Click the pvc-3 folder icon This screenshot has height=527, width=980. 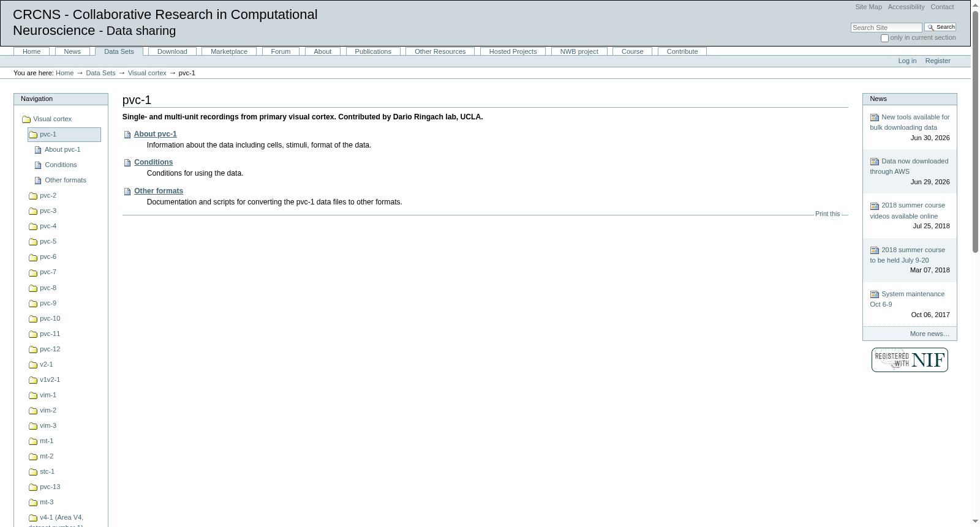click(33, 211)
